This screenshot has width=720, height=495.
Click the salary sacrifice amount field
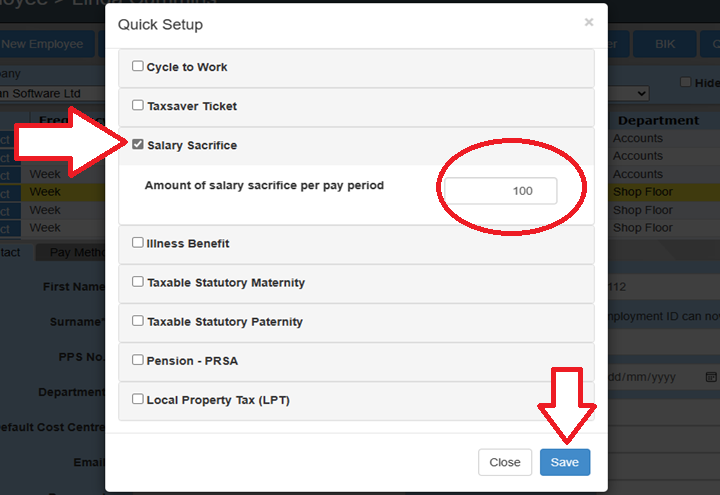pos(501,190)
